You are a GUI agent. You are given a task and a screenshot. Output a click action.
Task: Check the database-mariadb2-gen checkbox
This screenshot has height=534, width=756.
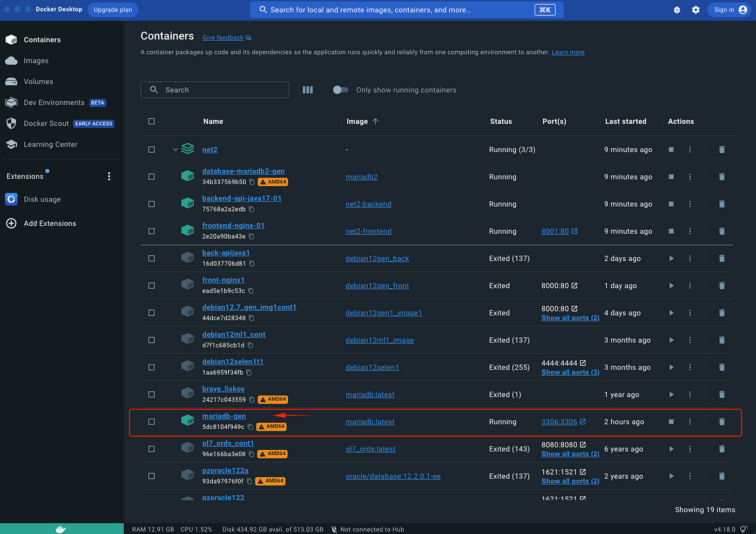point(152,177)
